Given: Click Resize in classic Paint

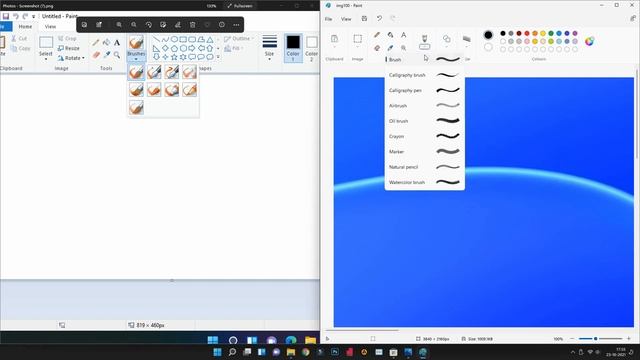Looking at the screenshot, I should 69,48.
